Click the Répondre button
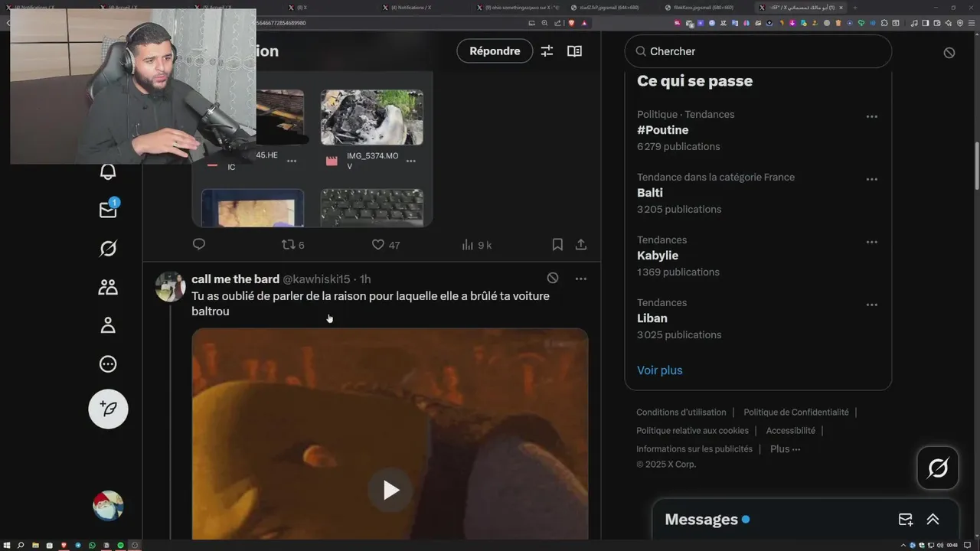 495,51
